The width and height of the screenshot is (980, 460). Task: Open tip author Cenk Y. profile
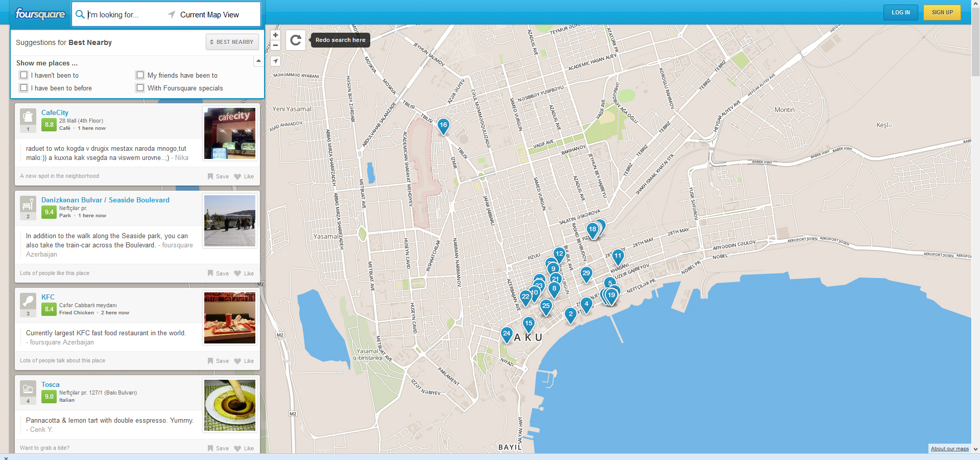41,430
